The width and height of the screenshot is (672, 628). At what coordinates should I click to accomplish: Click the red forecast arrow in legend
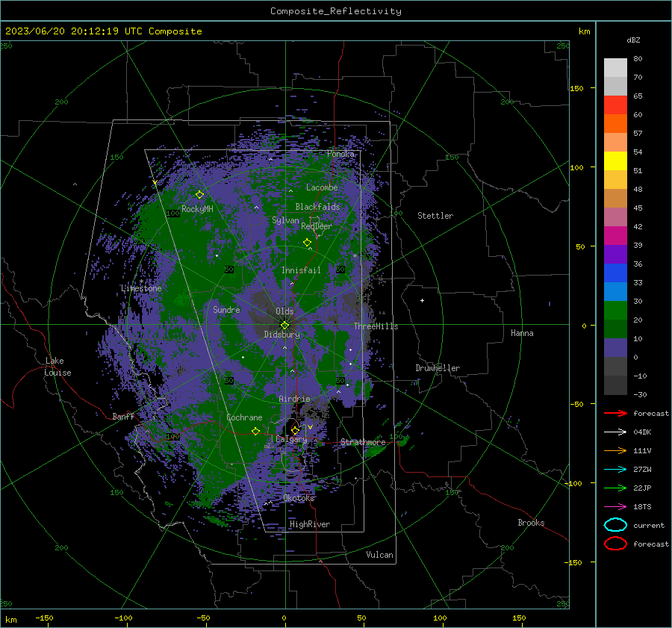[615, 413]
